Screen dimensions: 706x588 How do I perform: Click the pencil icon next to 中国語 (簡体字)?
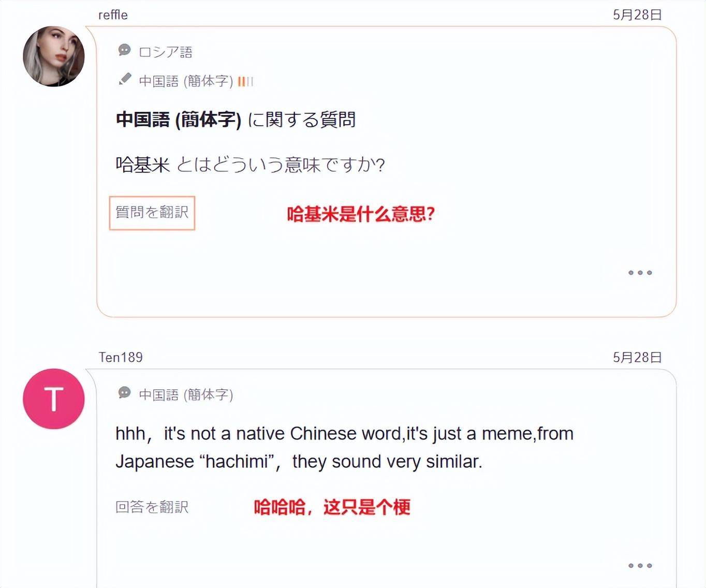click(125, 79)
